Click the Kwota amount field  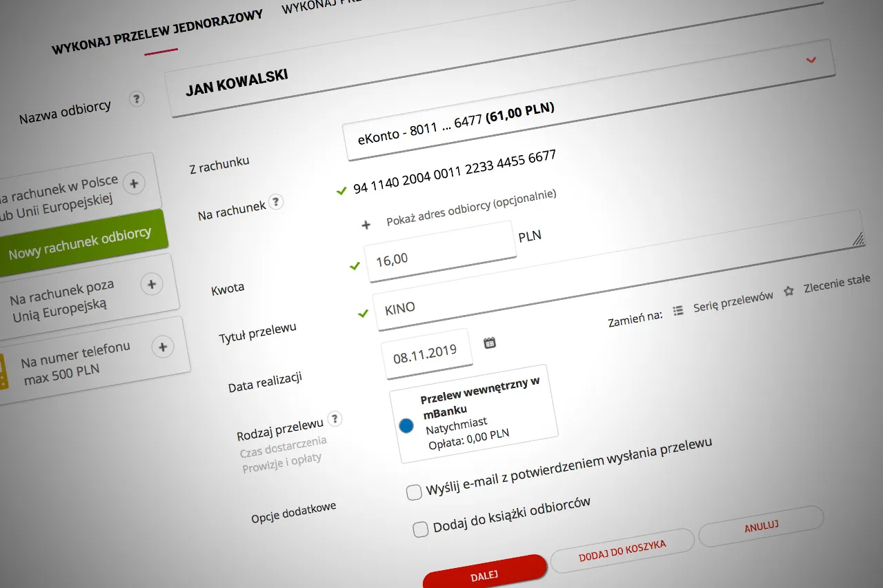coord(441,253)
